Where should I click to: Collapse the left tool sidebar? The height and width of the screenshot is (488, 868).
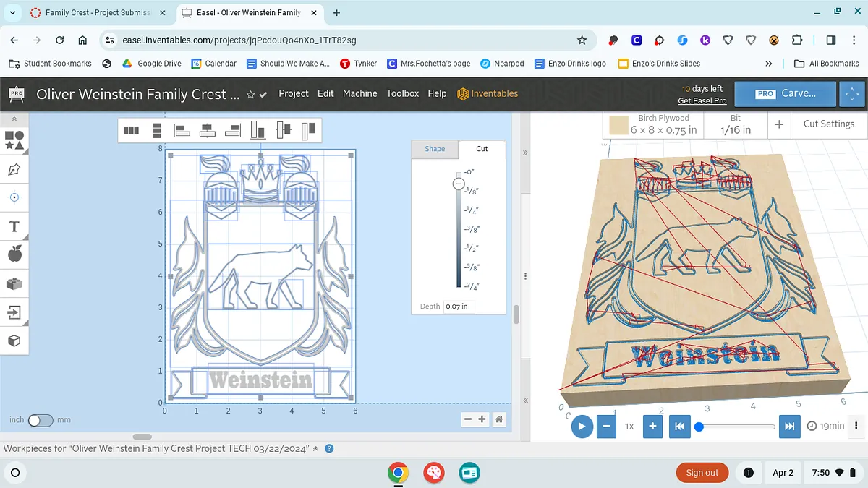(14, 119)
